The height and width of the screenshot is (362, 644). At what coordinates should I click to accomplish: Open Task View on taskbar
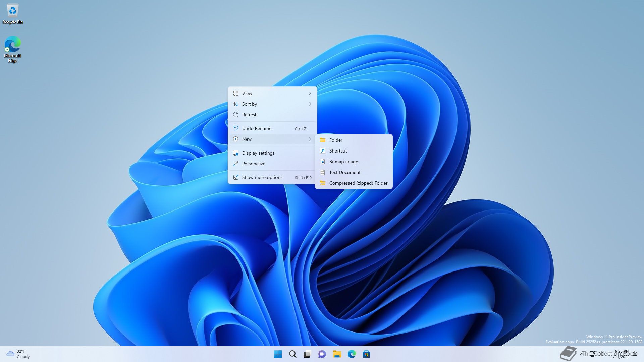point(307,354)
